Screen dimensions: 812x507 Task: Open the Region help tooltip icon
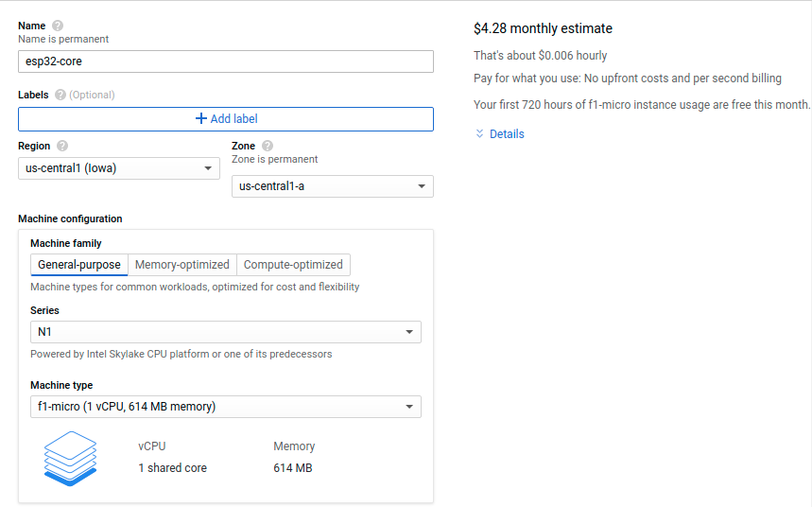pyautogui.click(x=62, y=146)
